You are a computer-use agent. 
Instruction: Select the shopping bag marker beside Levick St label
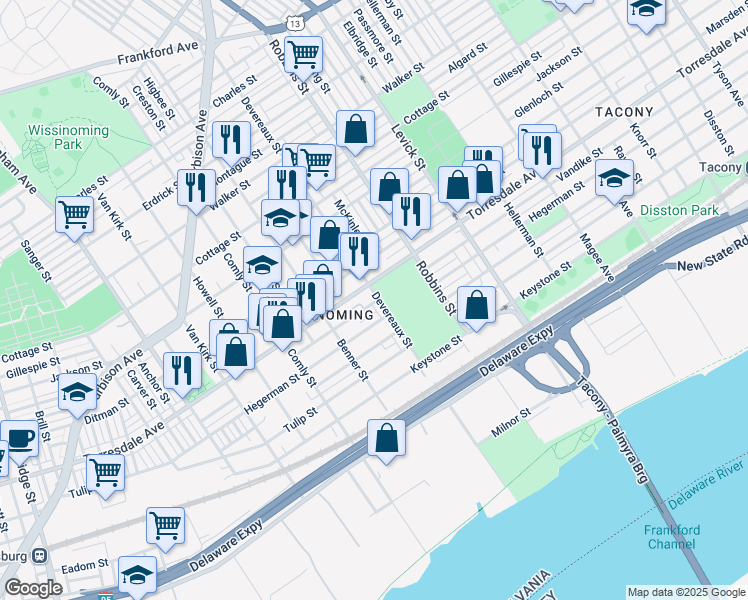(355, 130)
